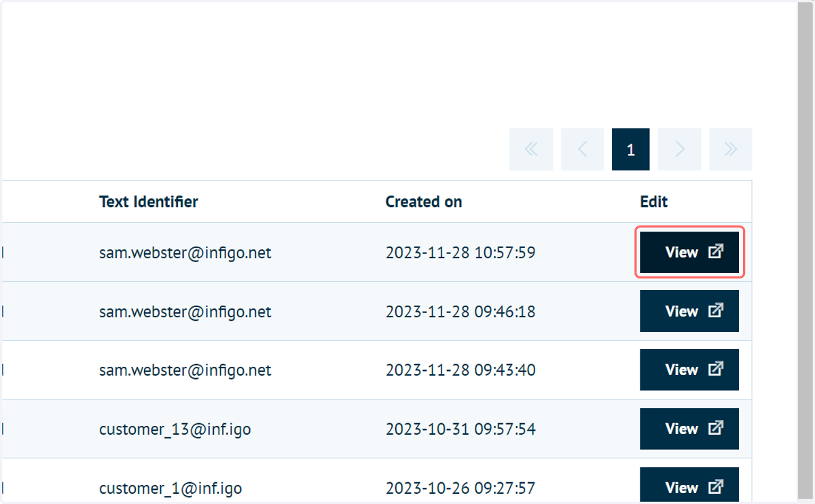Jump to last page with double-right arrow
Screen dimensions: 815x504
(731, 149)
